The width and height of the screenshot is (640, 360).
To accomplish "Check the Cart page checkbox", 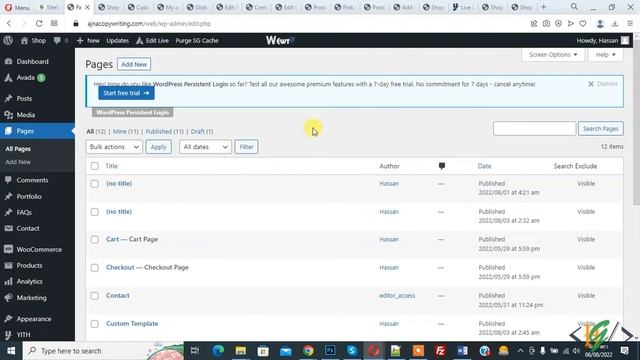I will pyautogui.click(x=95, y=240).
